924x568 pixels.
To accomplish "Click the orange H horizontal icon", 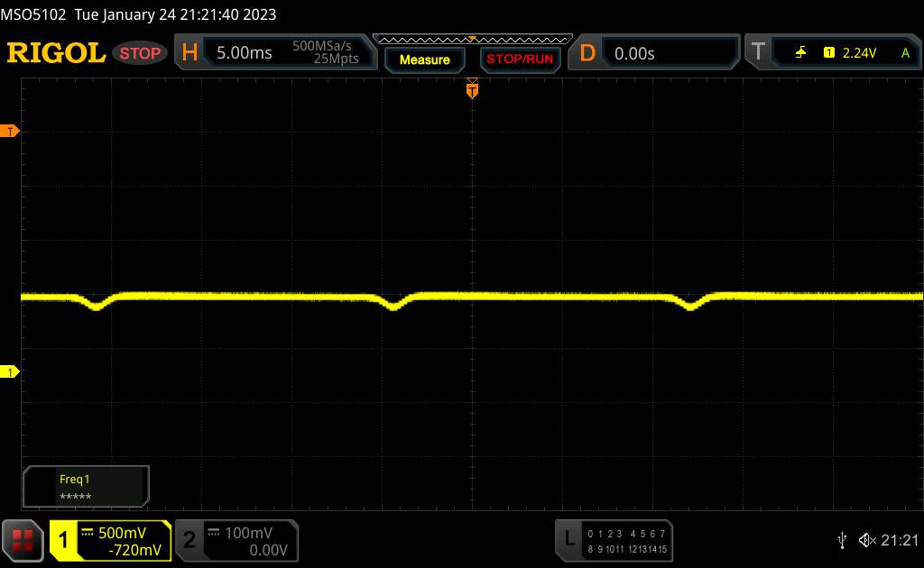I will click(x=189, y=52).
